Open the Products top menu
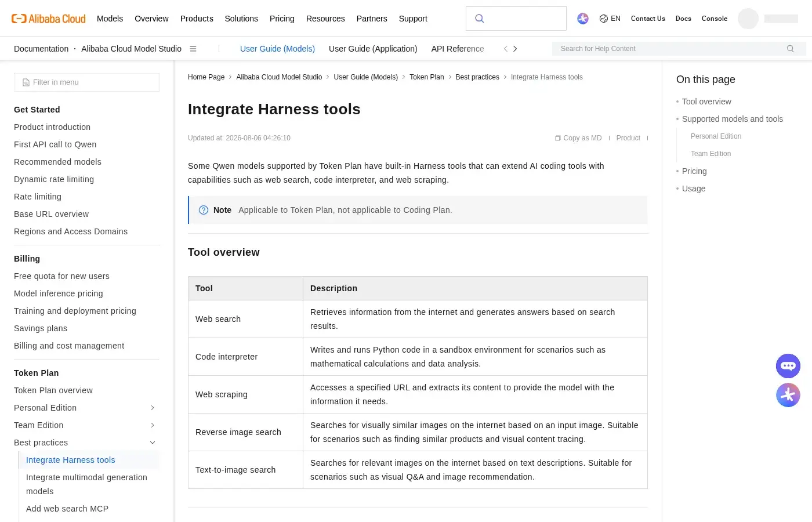Image resolution: width=812 pixels, height=522 pixels. click(197, 19)
